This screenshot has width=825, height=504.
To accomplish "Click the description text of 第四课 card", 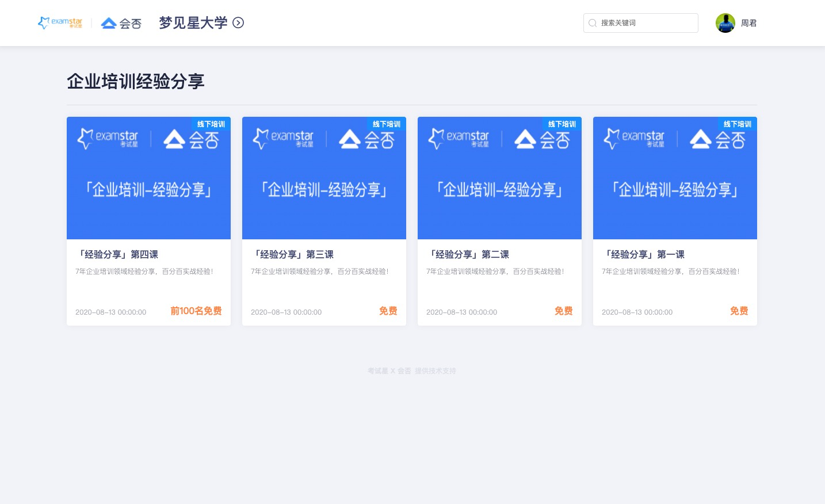I will click(x=144, y=272).
